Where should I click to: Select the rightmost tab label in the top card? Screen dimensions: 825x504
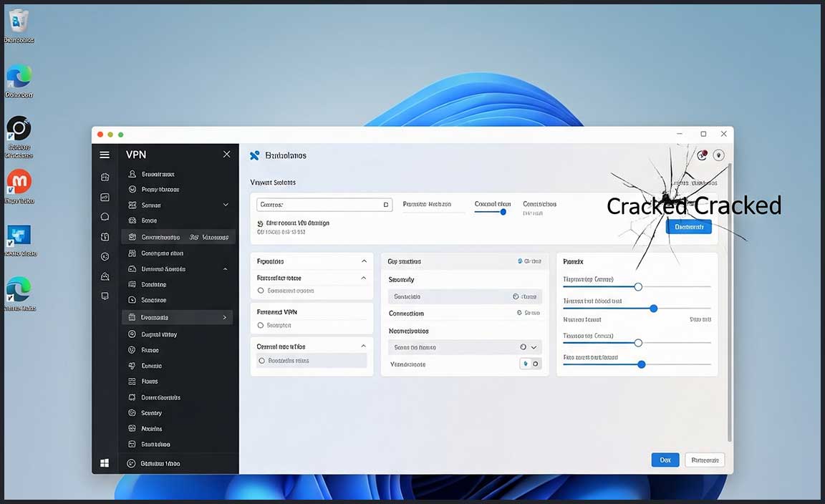(x=539, y=204)
